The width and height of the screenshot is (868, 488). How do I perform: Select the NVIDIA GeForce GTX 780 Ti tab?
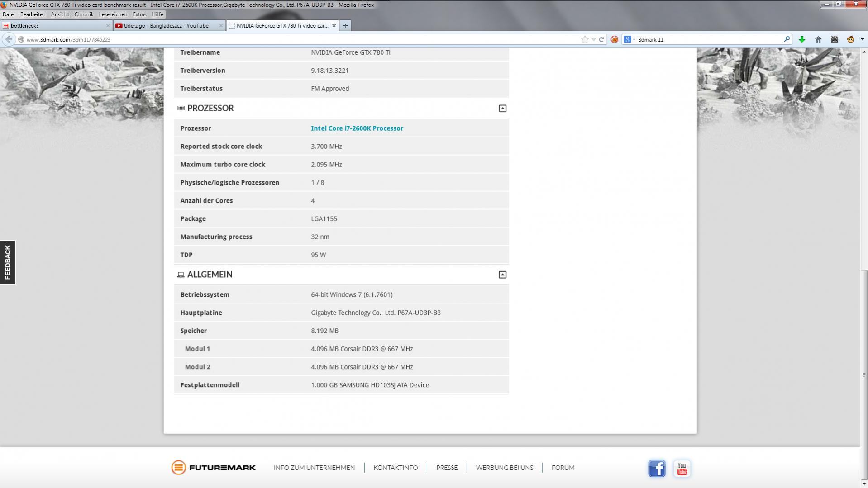click(282, 26)
